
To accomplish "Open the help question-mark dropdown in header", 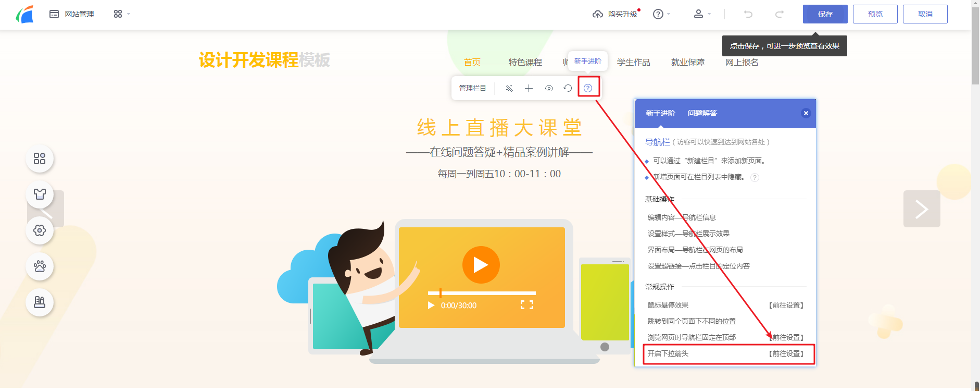I will coord(661,14).
